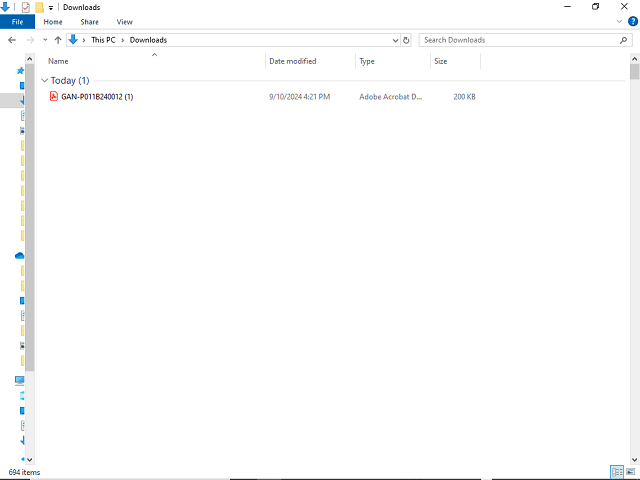The width and height of the screenshot is (640, 480).
Task: Click the PDF icon of GAN-P011B240012 (1)
Action: point(53,96)
